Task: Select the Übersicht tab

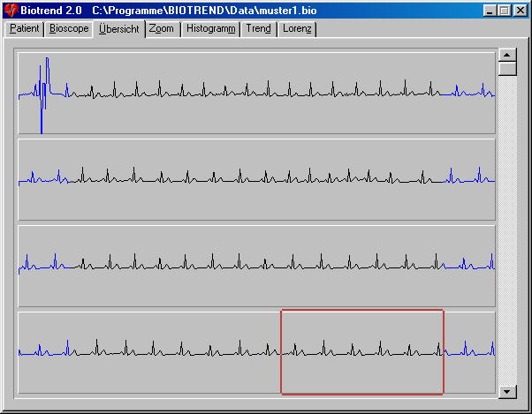Action: pyautogui.click(x=118, y=29)
